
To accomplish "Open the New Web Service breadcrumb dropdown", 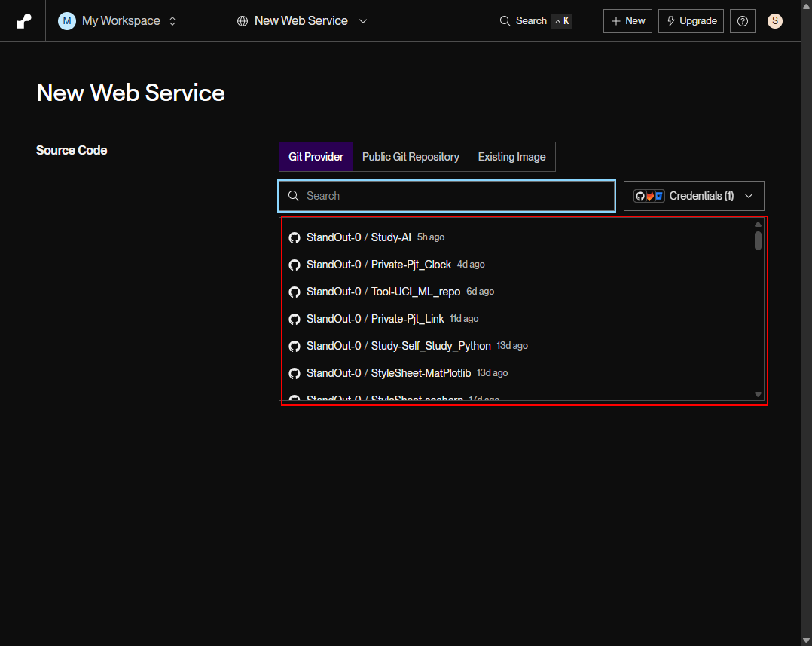I will (303, 21).
